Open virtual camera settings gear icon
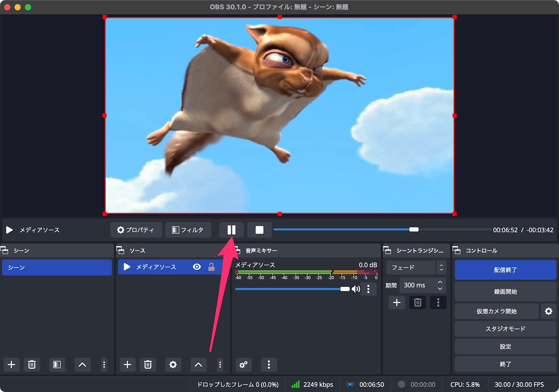Screen dimensions: 559x392 tap(548, 311)
